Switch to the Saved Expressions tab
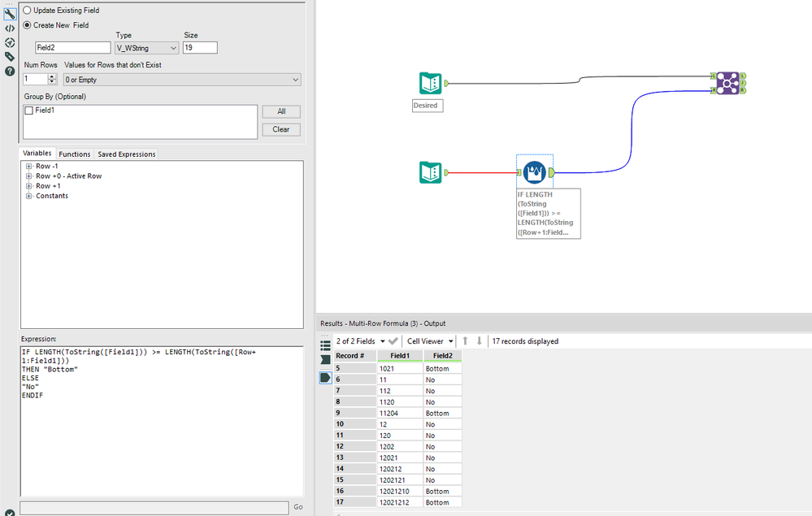 point(126,154)
